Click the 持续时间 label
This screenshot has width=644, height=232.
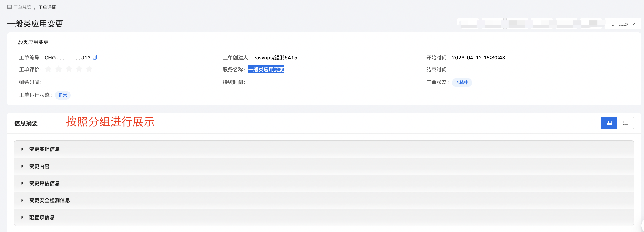(234, 82)
